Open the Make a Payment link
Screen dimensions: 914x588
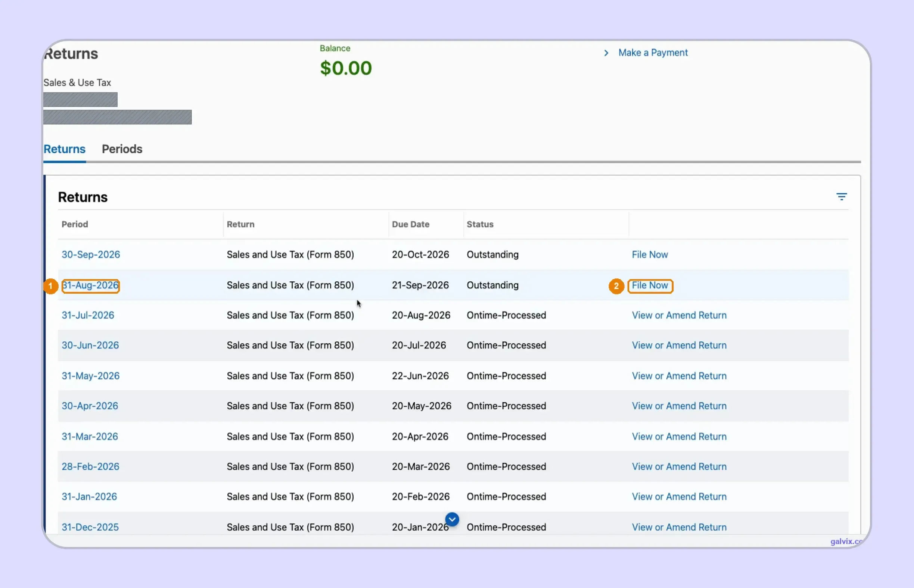[x=653, y=53]
